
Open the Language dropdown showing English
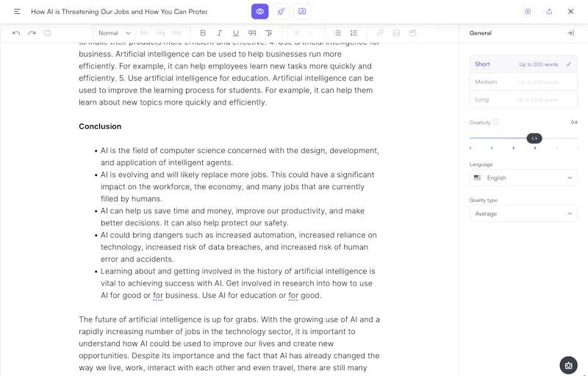[523, 177]
